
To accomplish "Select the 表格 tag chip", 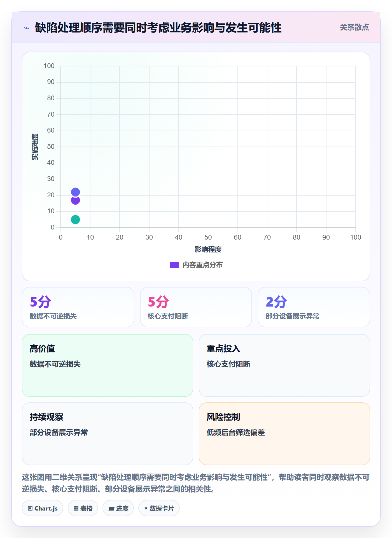I will (83, 508).
